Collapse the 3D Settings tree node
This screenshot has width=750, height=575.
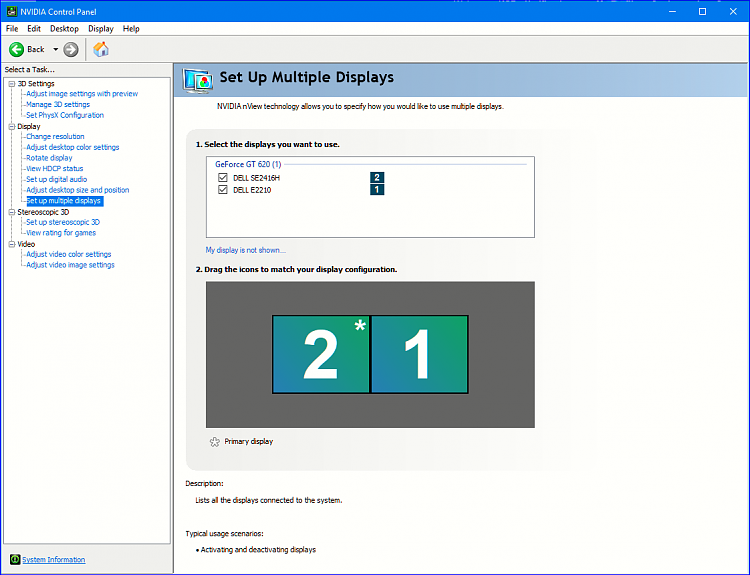click(x=11, y=84)
